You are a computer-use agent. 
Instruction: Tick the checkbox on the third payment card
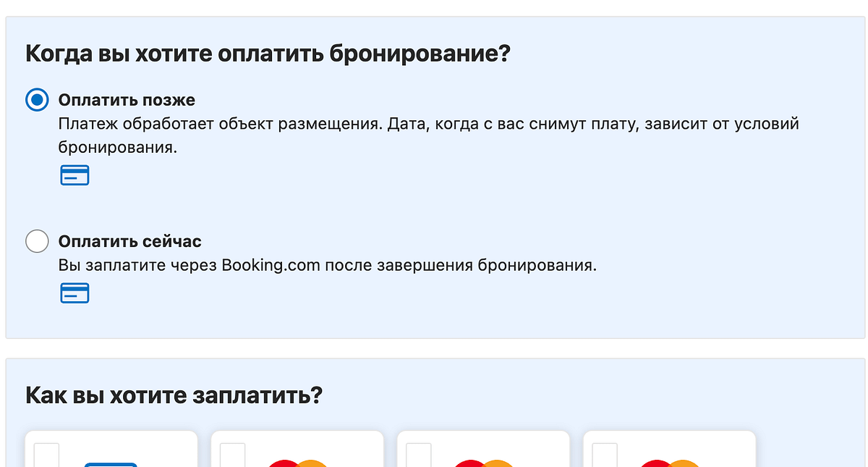pyautogui.click(x=418, y=456)
